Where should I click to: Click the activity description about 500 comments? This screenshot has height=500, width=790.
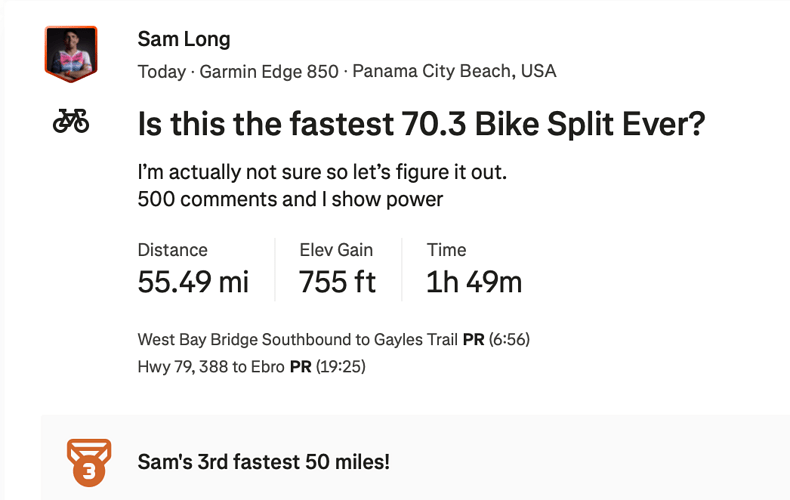pyautogui.click(x=290, y=199)
